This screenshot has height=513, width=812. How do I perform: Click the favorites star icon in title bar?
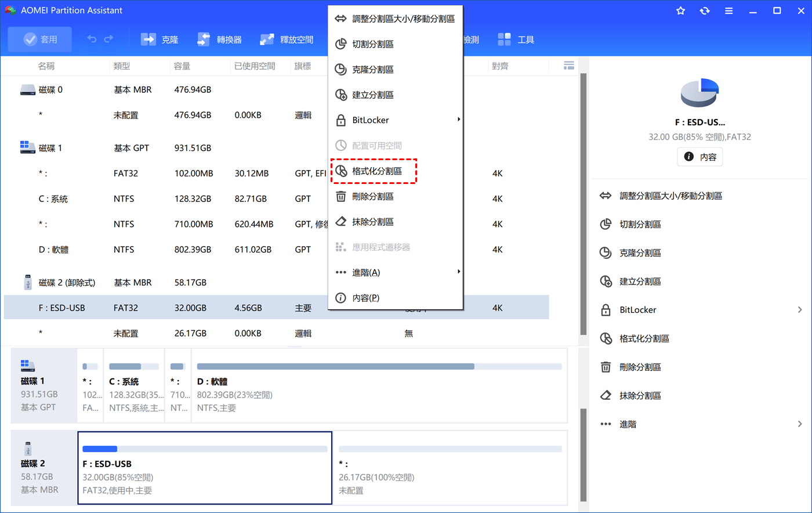pyautogui.click(x=681, y=11)
